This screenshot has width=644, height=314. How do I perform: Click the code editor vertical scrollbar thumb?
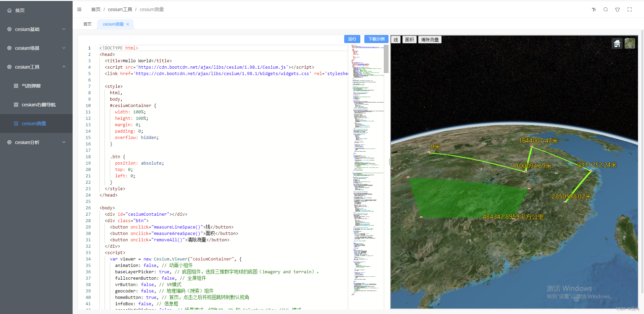pyautogui.click(x=387, y=59)
